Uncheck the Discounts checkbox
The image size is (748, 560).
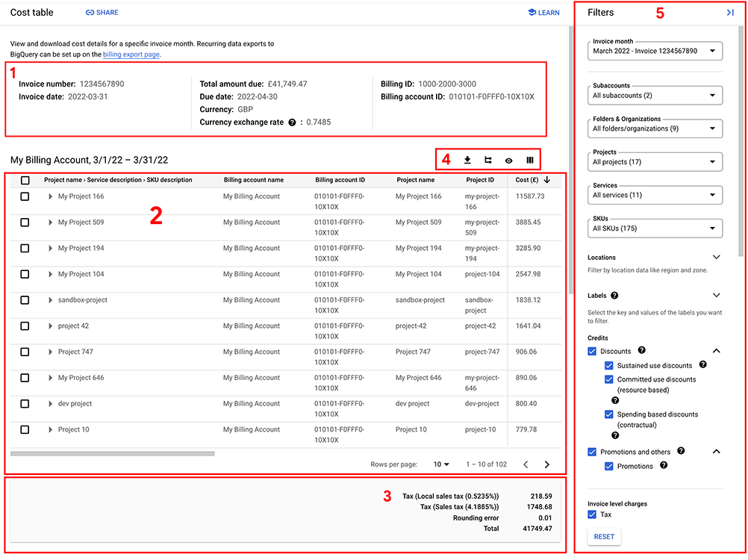[x=592, y=351]
